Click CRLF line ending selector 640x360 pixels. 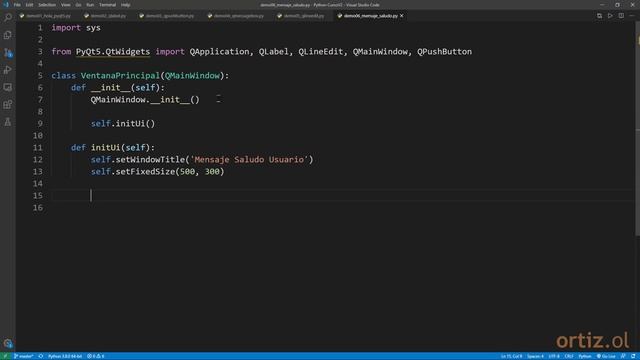569,356
